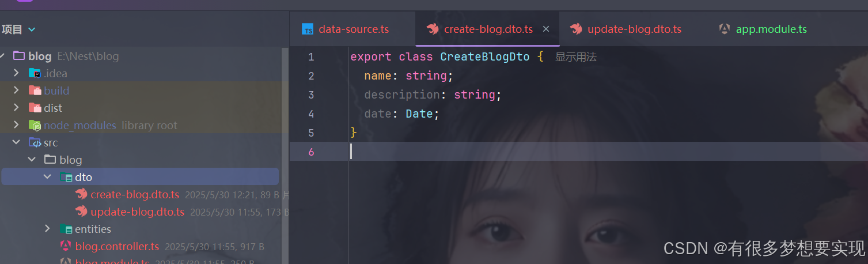This screenshot has height=264, width=868.
Task: Click the TS icon on data-source.ts tab
Action: click(308, 29)
